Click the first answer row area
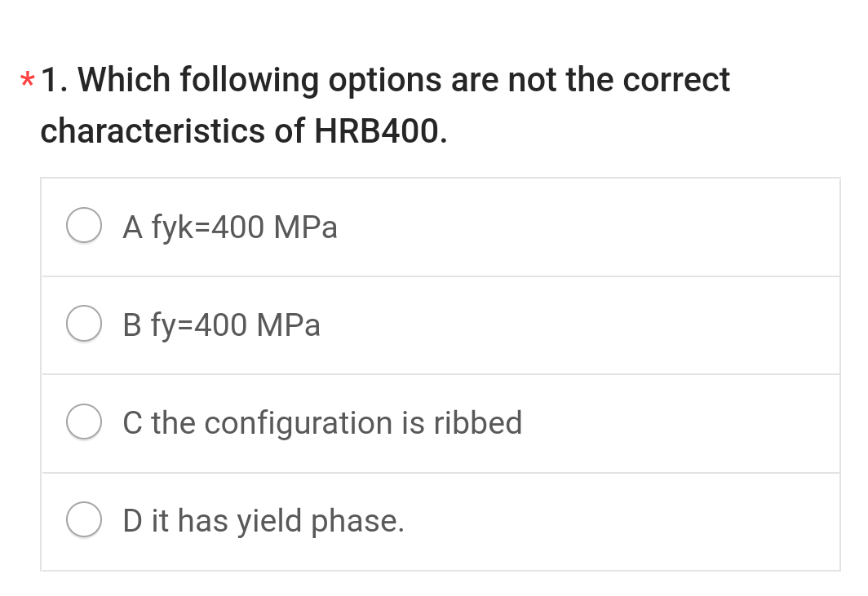Screen dimensions: 868x596 pos(441,227)
